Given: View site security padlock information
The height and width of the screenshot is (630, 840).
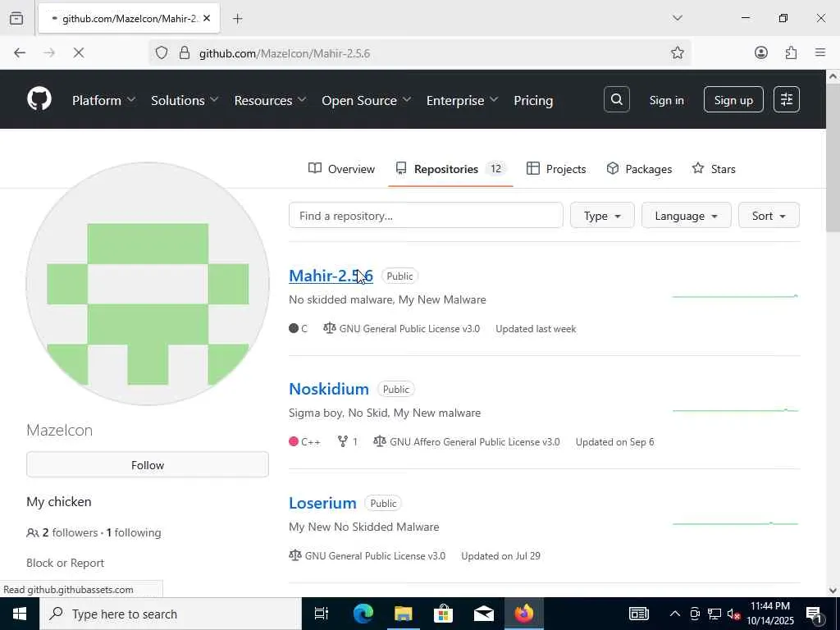Looking at the screenshot, I should pos(185,52).
